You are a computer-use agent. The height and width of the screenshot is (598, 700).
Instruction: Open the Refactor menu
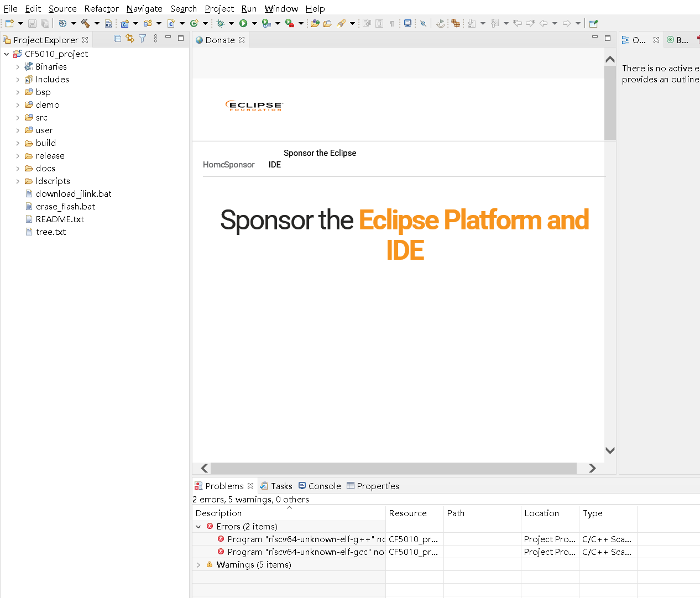(102, 8)
